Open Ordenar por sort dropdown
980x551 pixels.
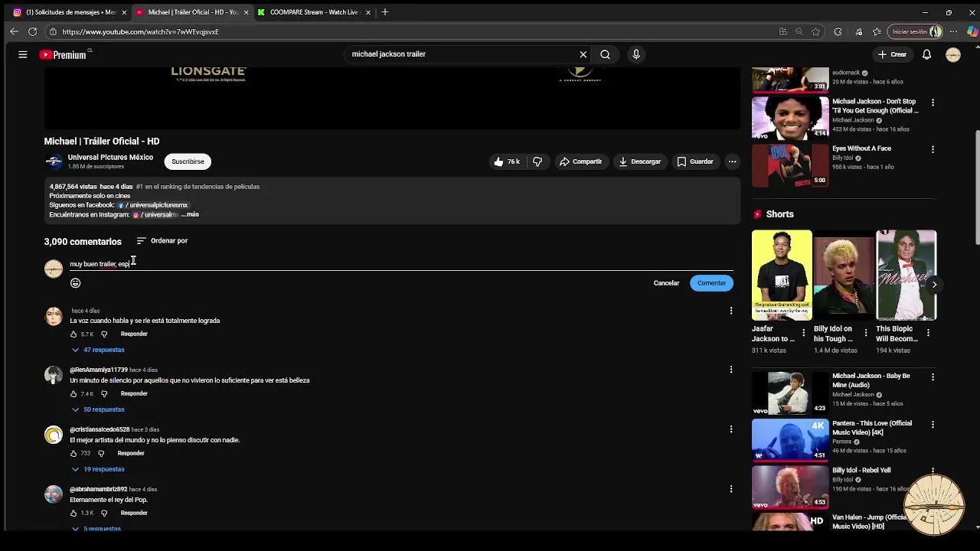(x=162, y=241)
